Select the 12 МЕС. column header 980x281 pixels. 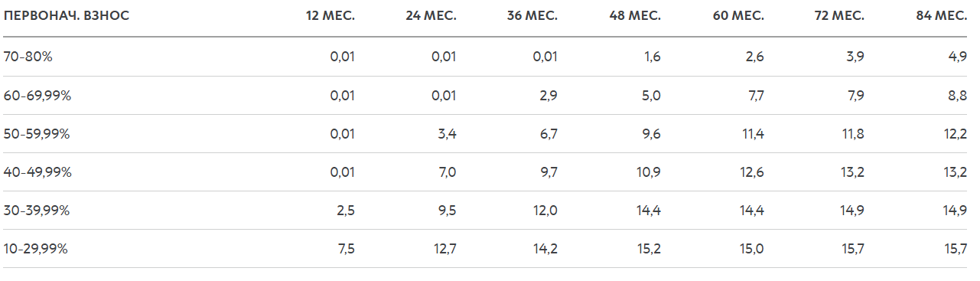[x=330, y=17]
